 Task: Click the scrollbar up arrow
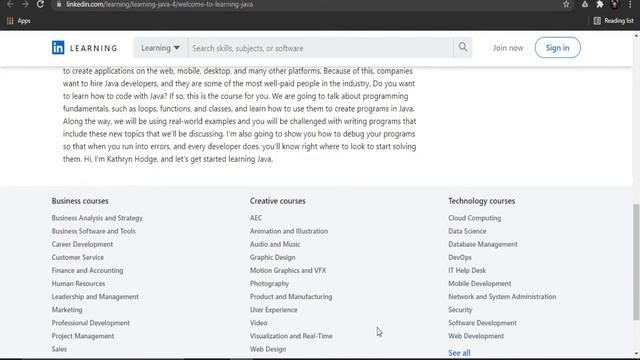click(x=636, y=36)
